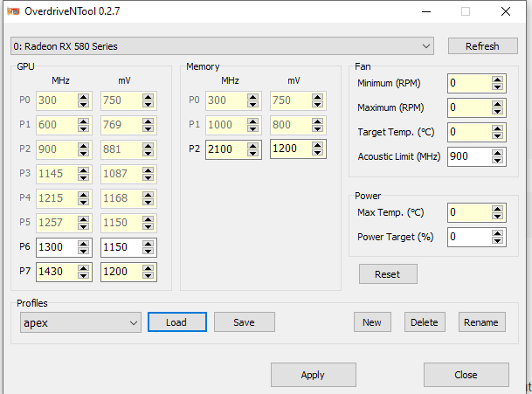
Task: Toggle the GPU P2 state label
Action: [x=24, y=149]
